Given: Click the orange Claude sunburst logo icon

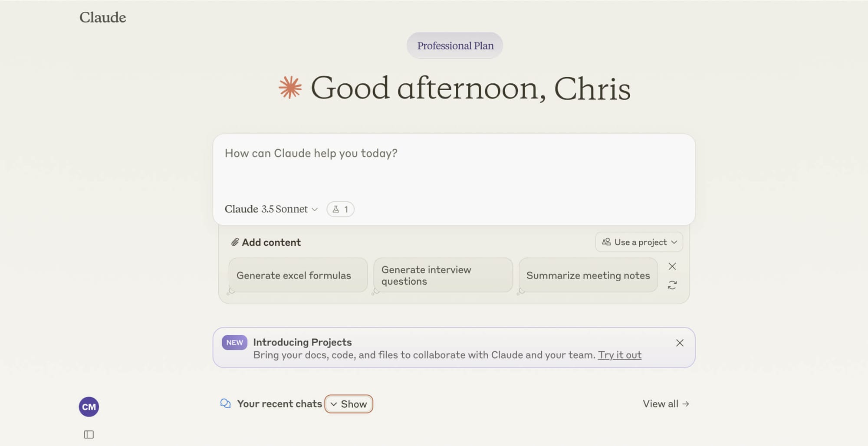Looking at the screenshot, I should pos(290,87).
